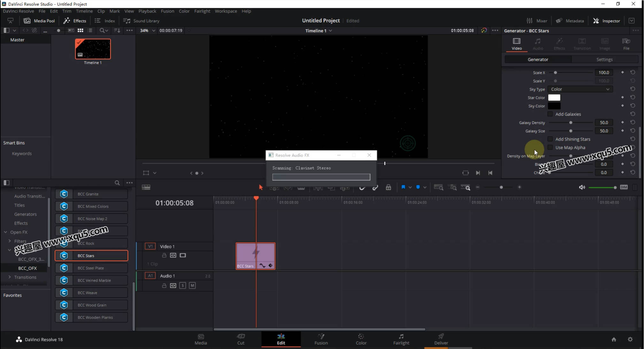Select BCC Steel Plate generator
644x349 pixels.
pos(91,268)
